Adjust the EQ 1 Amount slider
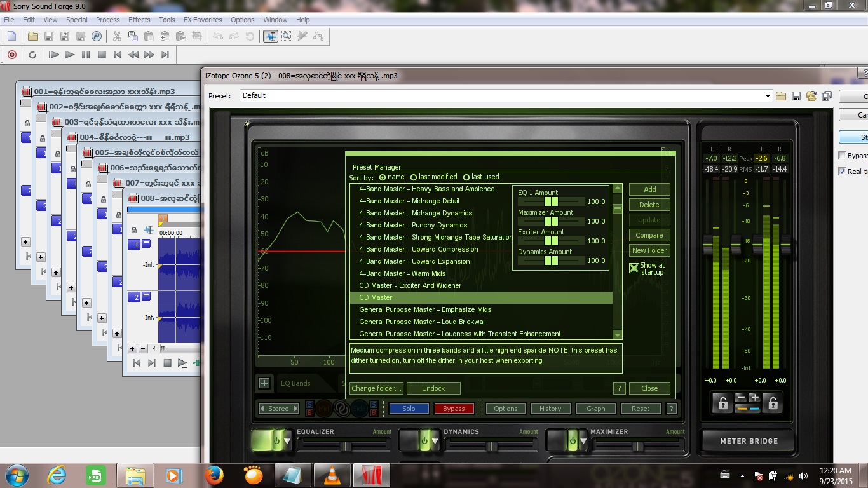Image resolution: width=868 pixels, height=488 pixels. pyautogui.click(x=551, y=201)
